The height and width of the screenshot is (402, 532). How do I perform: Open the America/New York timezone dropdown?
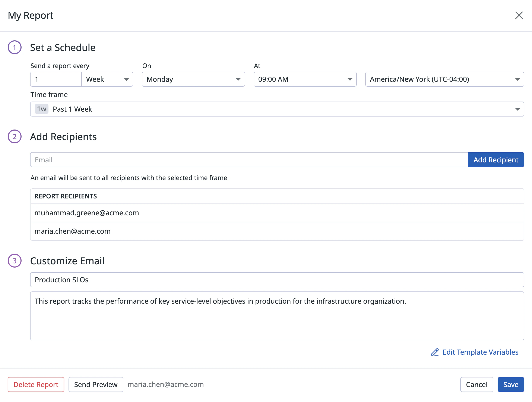click(444, 79)
